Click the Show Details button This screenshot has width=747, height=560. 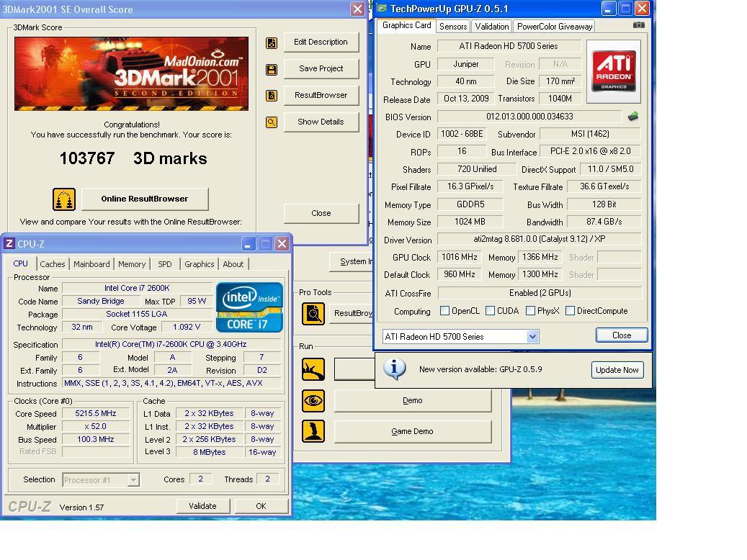click(x=321, y=122)
